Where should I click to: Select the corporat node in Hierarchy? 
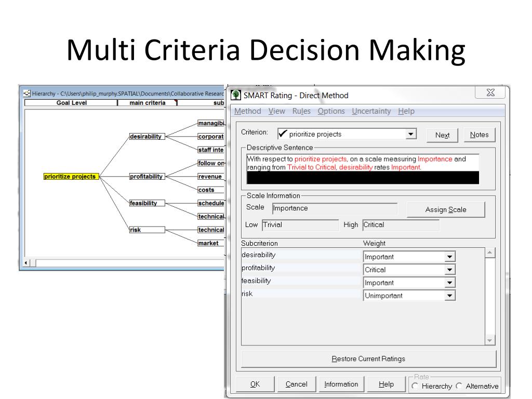211,137
